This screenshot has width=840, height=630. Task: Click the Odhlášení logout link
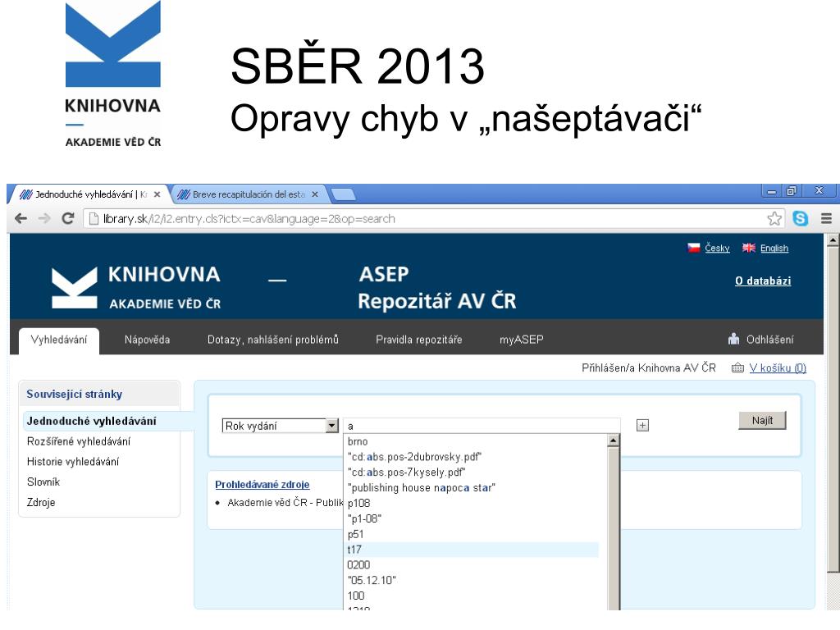(x=769, y=340)
